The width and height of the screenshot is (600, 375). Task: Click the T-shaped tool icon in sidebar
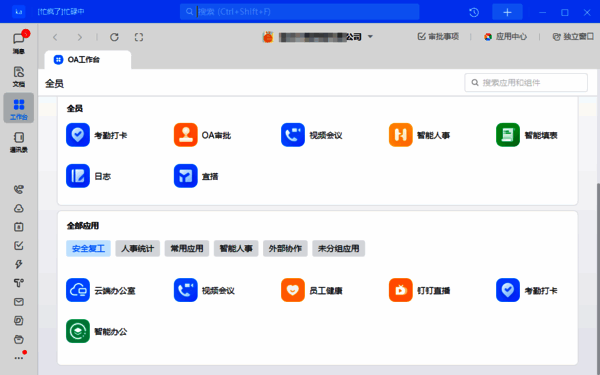coord(18,283)
